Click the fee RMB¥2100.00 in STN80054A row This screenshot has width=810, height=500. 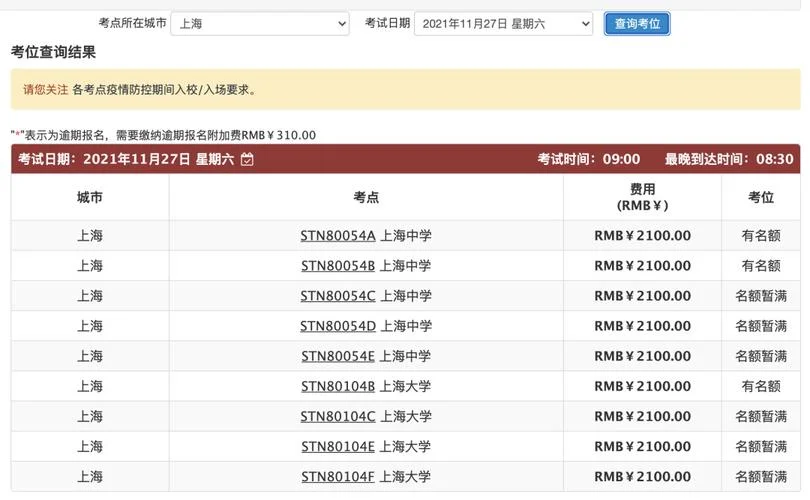[x=642, y=236]
